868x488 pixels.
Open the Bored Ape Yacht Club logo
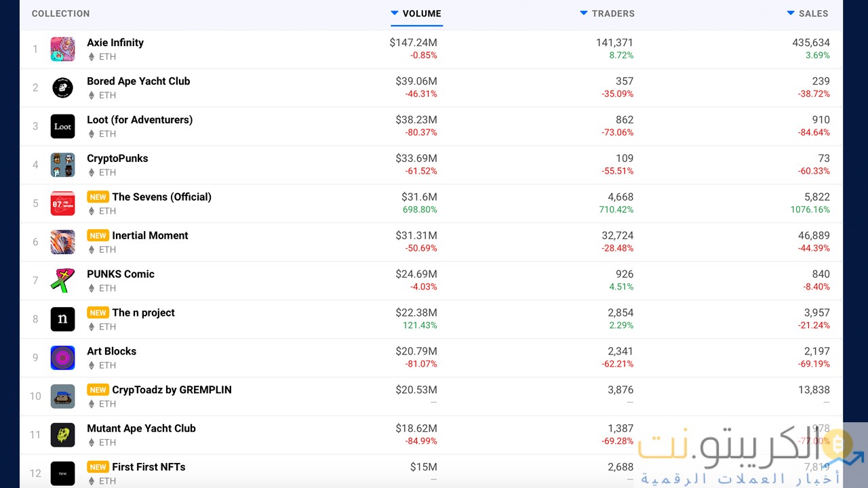[x=62, y=88]
